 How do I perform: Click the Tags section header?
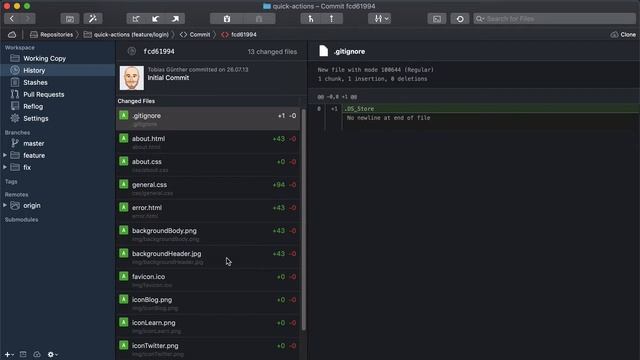pos(11,182)
